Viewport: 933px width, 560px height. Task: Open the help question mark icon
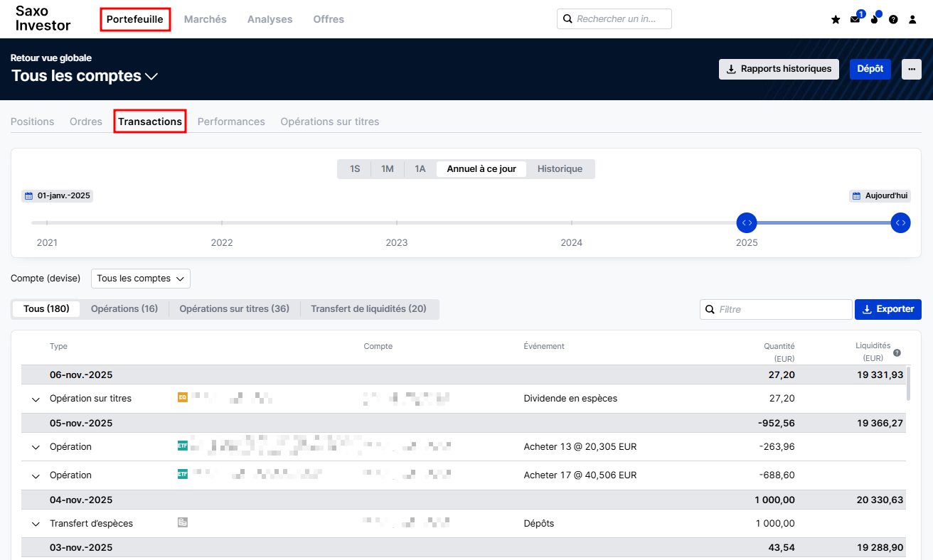893,20
